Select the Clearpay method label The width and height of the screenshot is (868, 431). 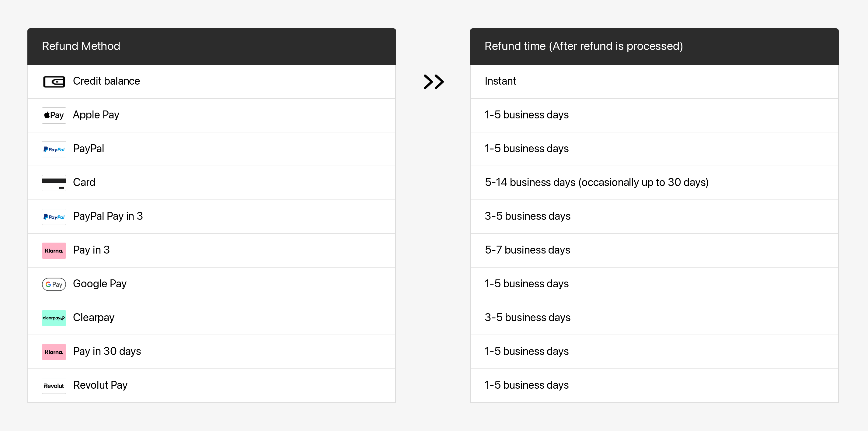click(x=94, y=317)
